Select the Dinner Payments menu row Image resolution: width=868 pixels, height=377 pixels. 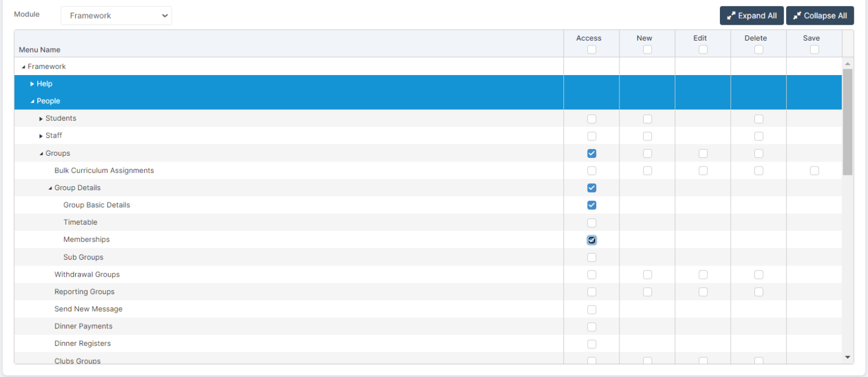coord(83,326)
